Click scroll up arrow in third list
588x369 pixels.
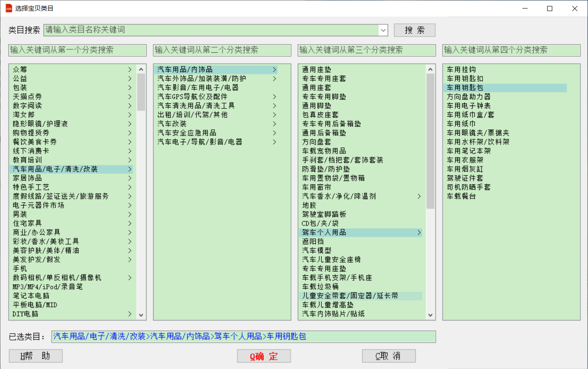click(430, 69)
